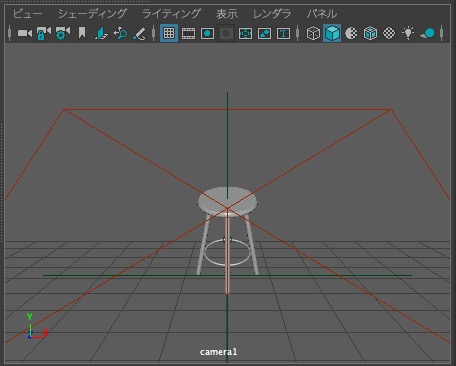Toggle the Textured checker icon
The height and width of the screenshot is (366, 456).
click(389, 33)
